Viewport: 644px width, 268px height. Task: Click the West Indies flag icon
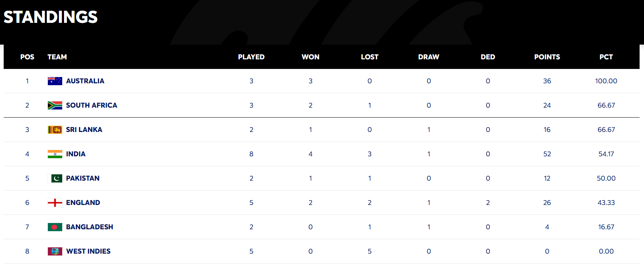pyautogui.click(x=55, y=251)
